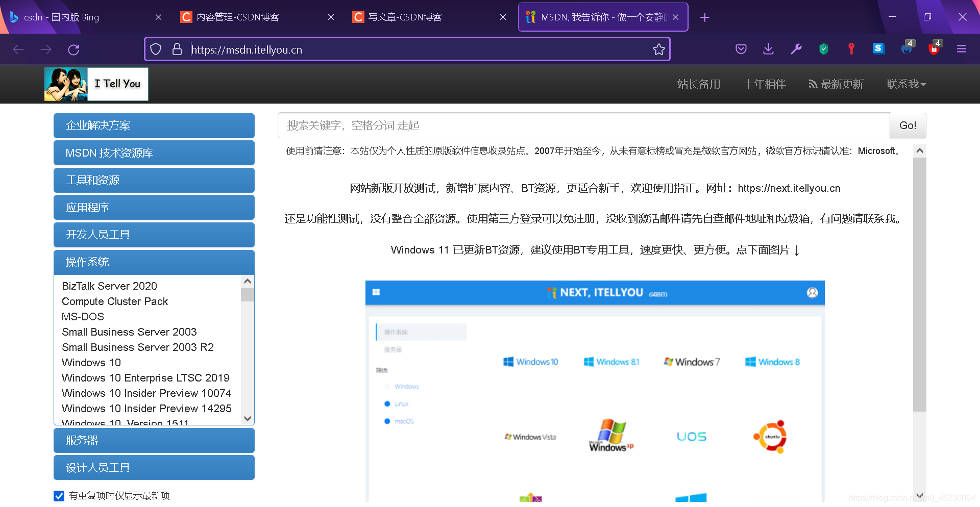Click the user avatar icon in NEXT ITELLYOU image

click(x=812, y=292)
